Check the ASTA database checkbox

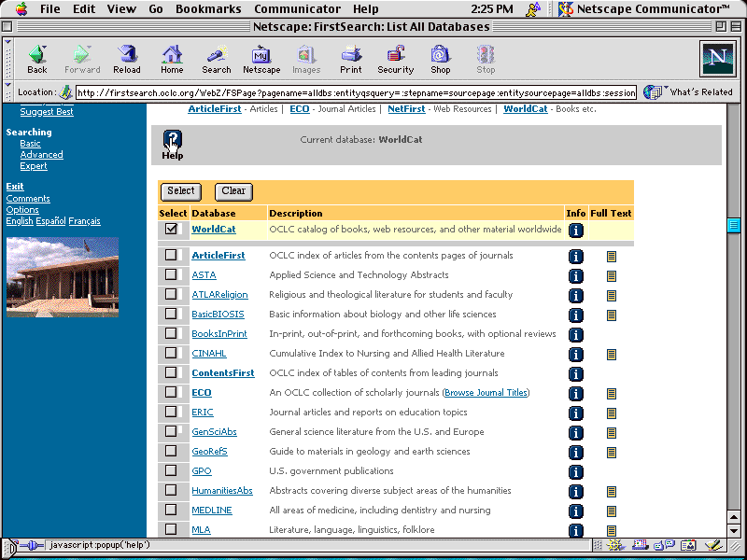(x=171, y=274)
